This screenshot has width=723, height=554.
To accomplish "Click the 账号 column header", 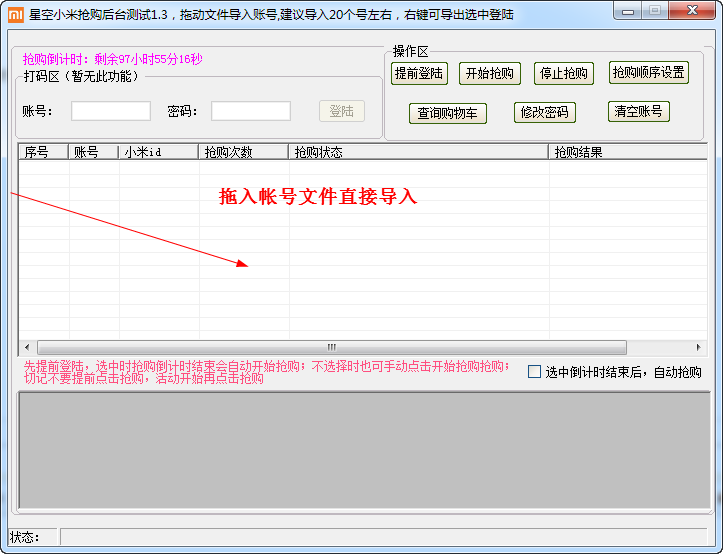I will 93,152.
